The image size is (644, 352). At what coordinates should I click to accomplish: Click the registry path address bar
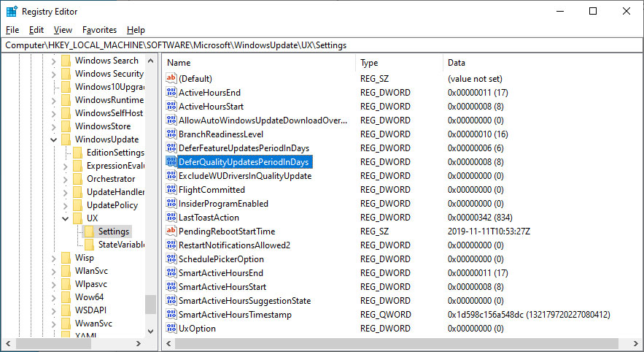click(322, 45)
